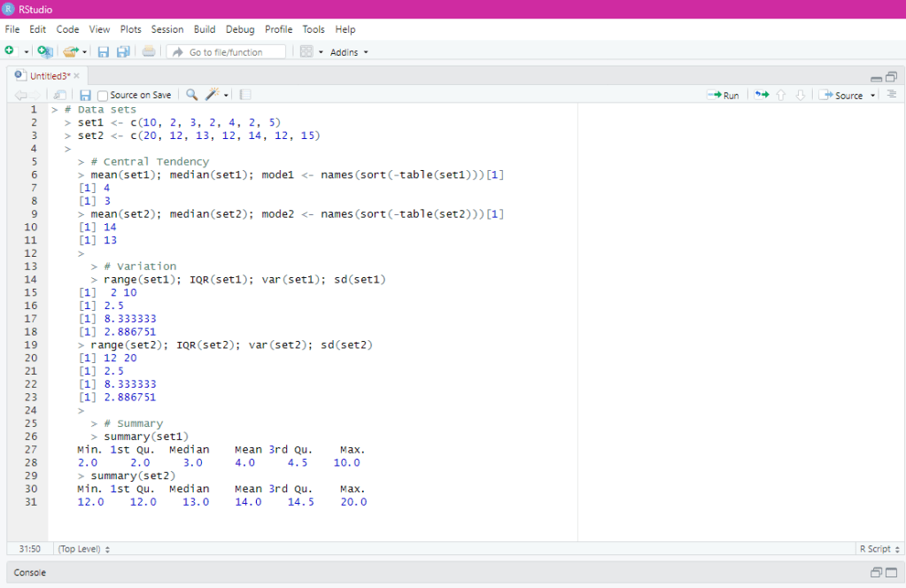Click the New File icon

coord(10,52)
